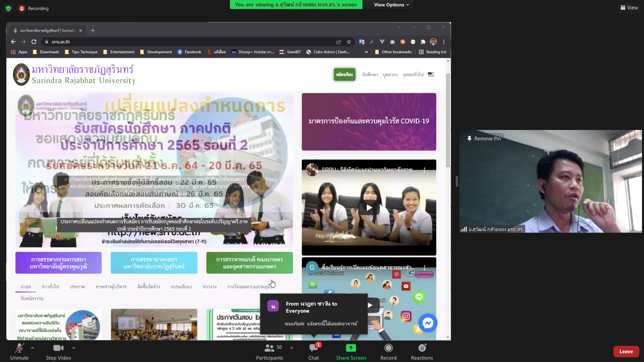
Task: Expand the View Options dropdown
Action: tap(391, 5)
